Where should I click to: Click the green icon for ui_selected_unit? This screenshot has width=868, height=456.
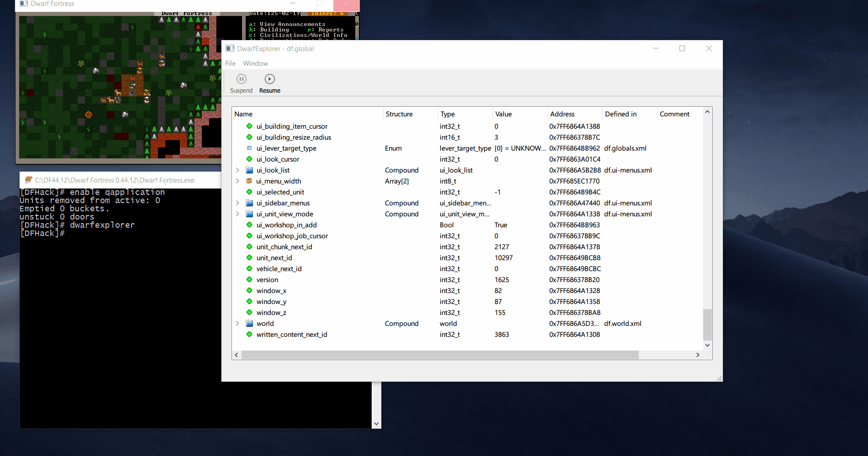coord(249,192)
